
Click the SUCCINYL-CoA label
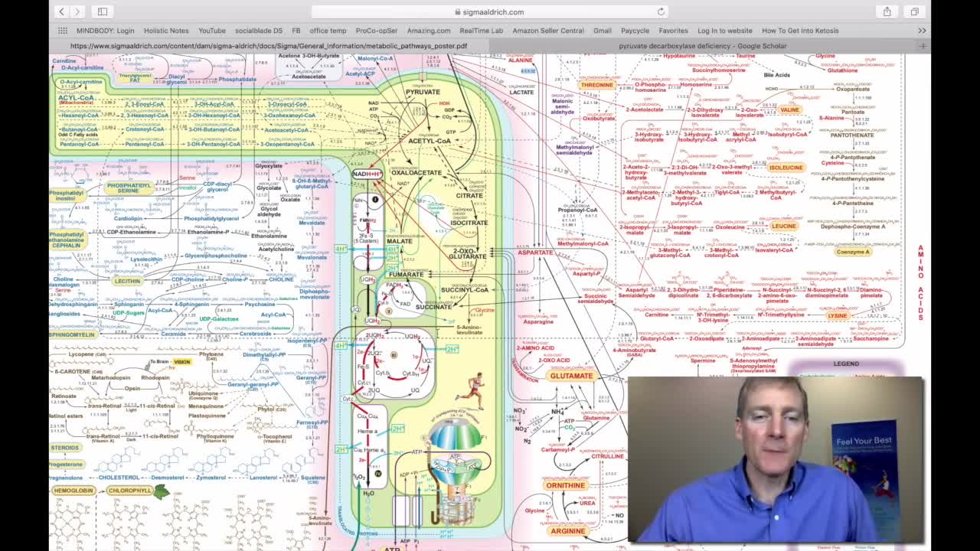coord(465,290)
